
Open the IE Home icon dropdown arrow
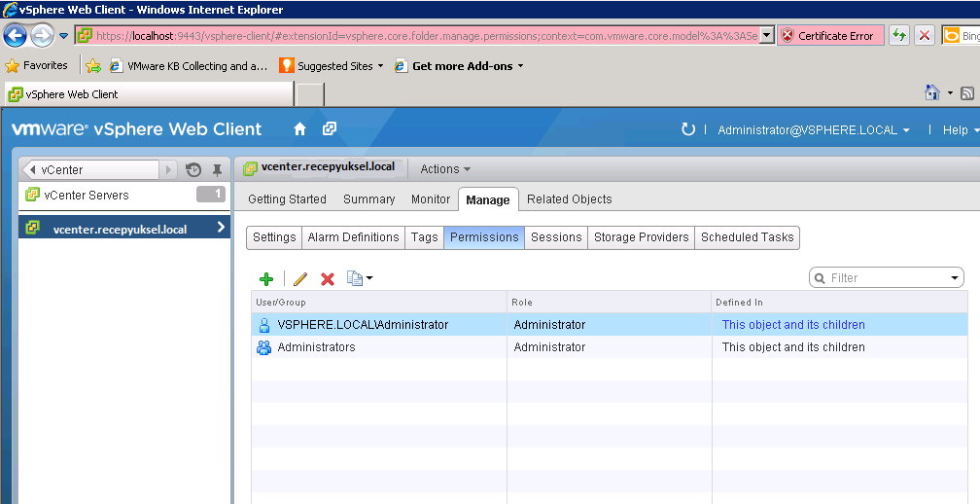tap(950, 93)
